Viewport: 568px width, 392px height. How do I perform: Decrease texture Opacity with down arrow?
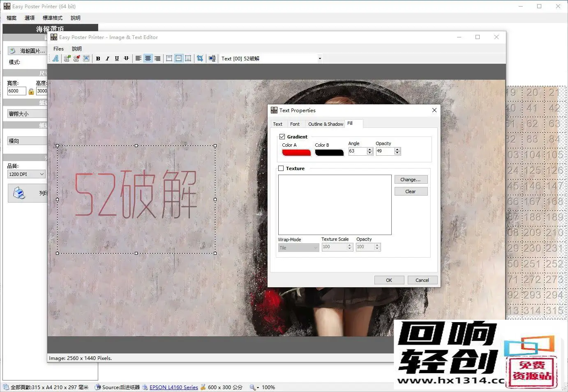coord(377,249)
